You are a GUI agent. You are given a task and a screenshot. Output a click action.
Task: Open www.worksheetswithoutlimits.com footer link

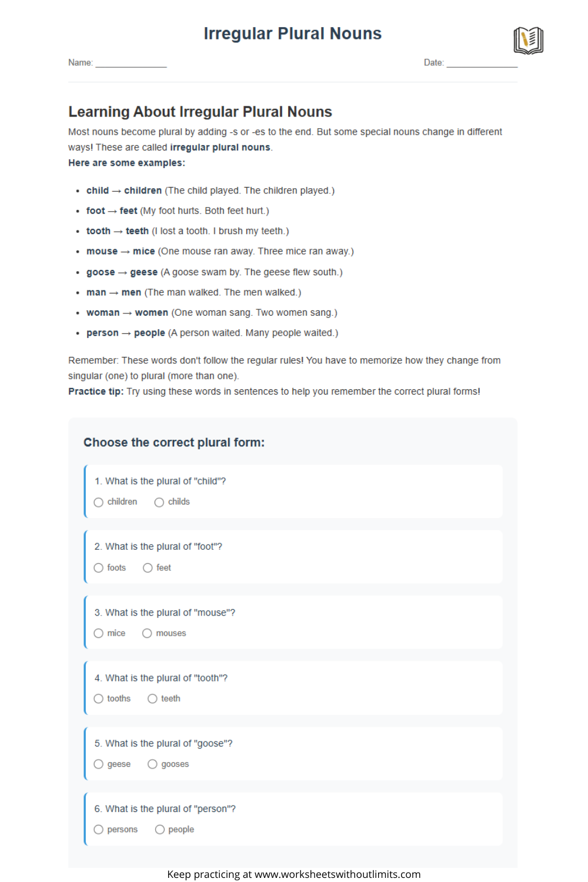(338, 874)
